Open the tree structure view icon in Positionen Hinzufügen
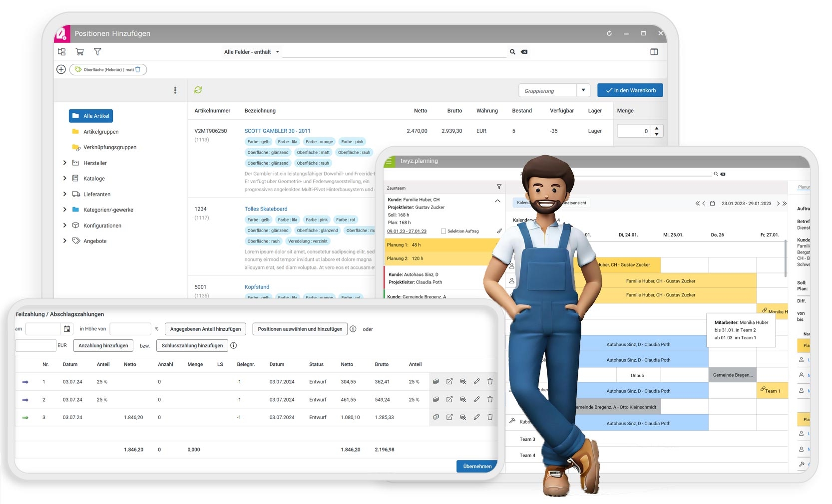Screen dimensions: 832x504 pyautogui.click(x=62, y=52)
